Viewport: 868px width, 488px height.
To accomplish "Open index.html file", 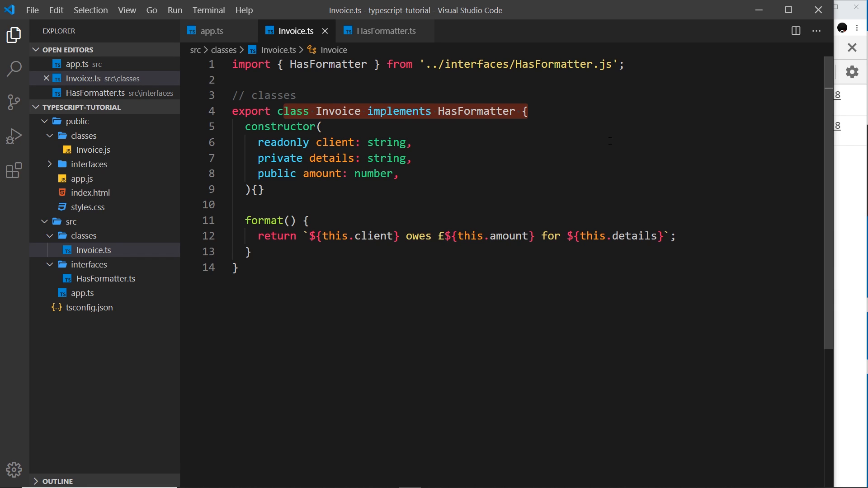I will pyautogui.click(x=90, y=192).
